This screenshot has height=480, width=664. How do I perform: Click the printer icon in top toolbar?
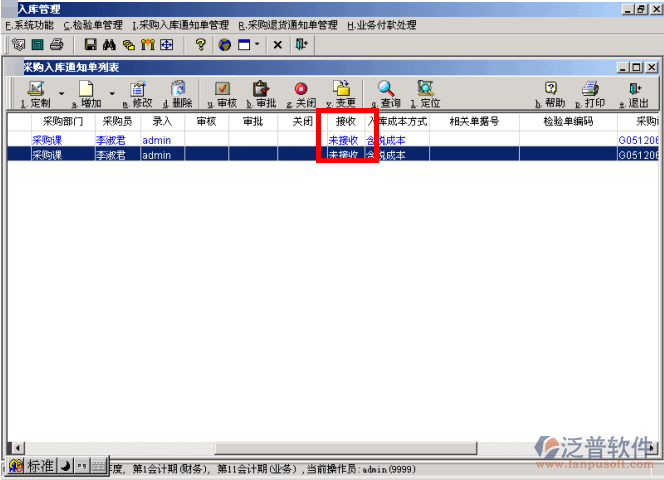coord(56,44)
